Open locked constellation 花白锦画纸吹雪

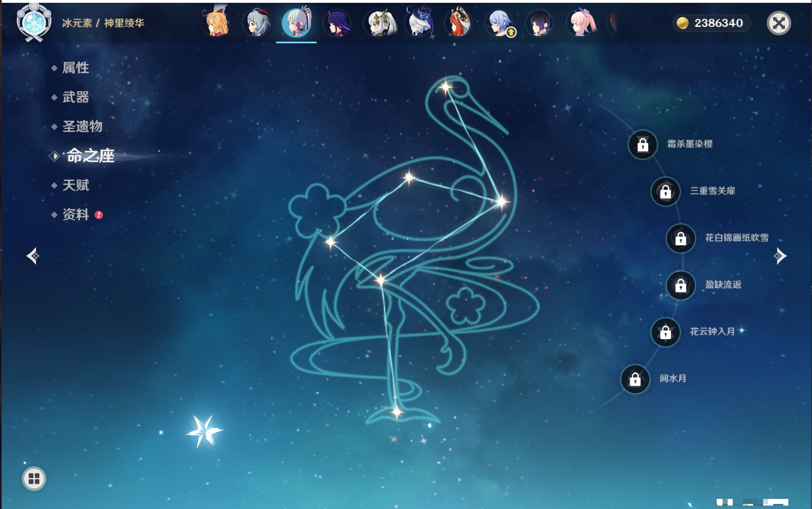tap(681, 238)
